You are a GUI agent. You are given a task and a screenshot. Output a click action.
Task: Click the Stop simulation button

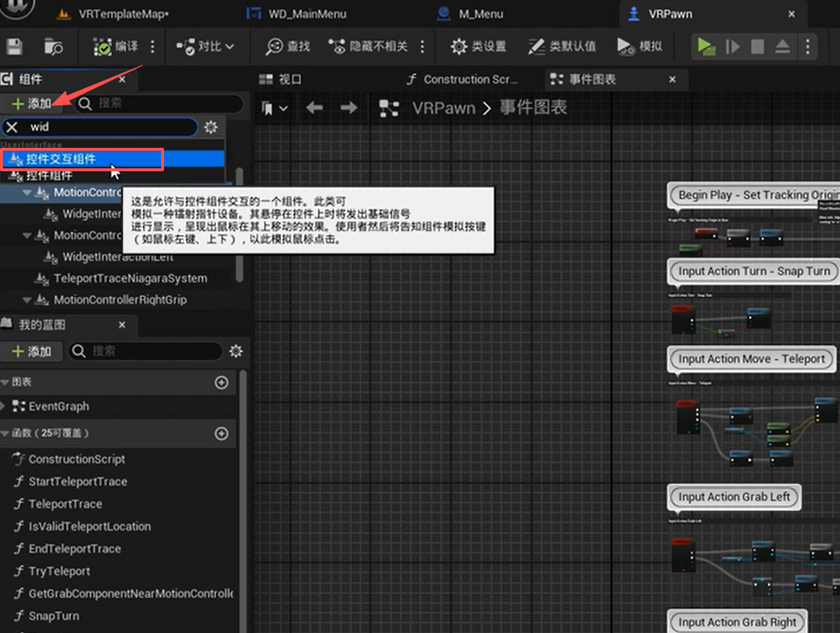(x=757, y=47)
